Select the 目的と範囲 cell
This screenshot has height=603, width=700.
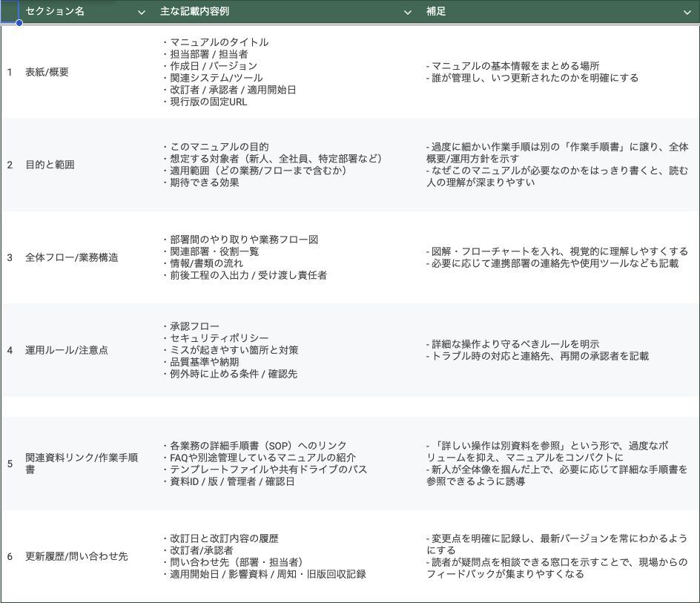(x=87, y=165)
